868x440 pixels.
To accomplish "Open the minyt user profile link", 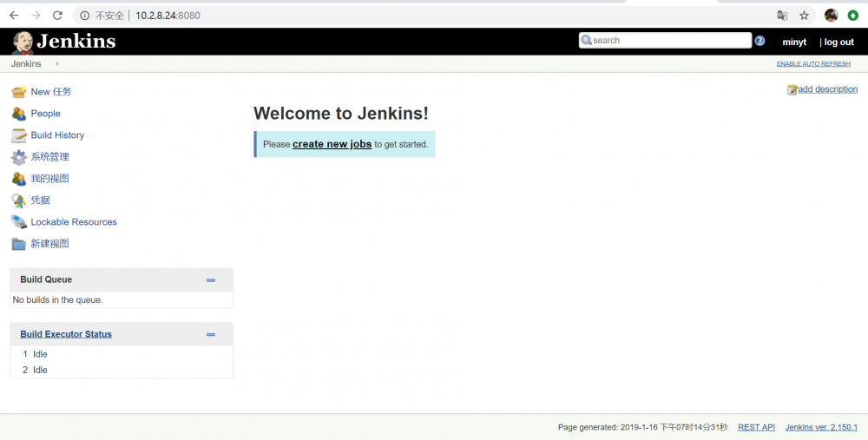I will click(794, 42).
